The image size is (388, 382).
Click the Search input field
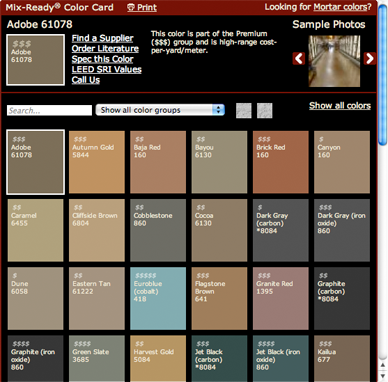point(49,110)
